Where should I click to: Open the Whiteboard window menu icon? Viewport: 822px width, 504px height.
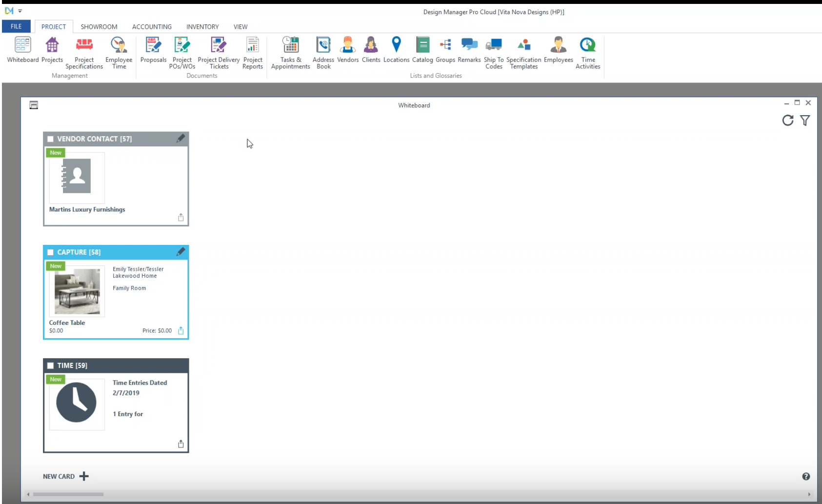(34, 105)
